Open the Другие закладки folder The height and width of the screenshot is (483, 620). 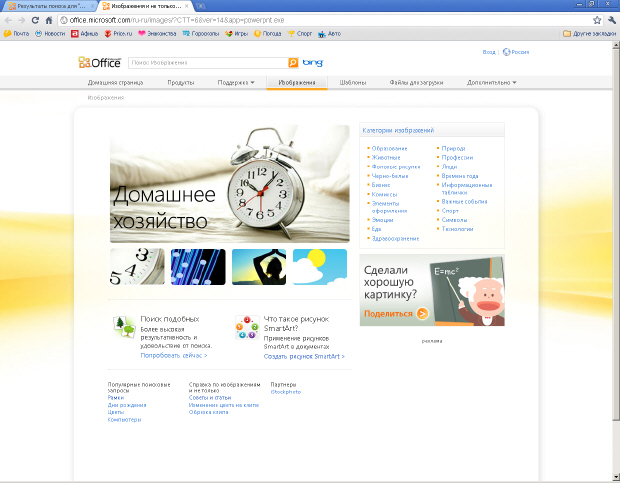pyautogui.click(x=589, y=34)
